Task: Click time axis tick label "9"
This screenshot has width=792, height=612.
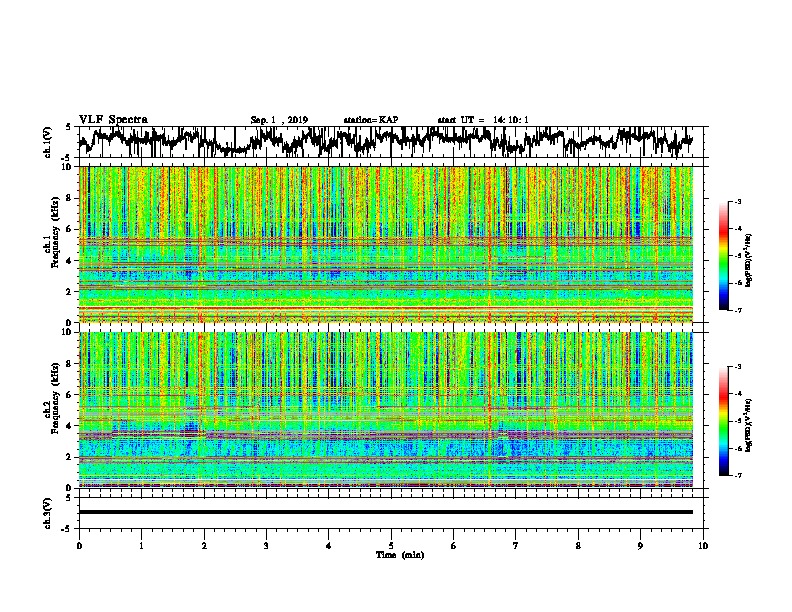Action: [640, 546]
